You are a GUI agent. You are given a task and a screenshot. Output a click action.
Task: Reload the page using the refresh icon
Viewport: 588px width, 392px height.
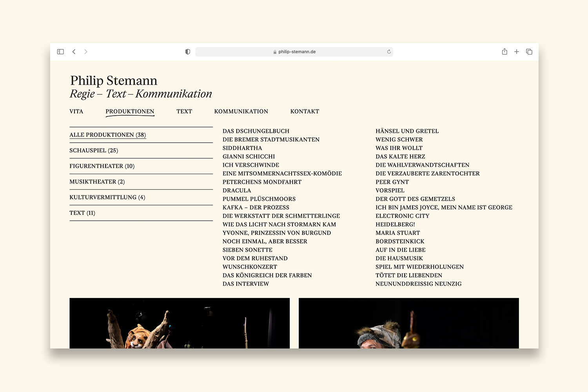pyautogui.click(x=389, y=52)
